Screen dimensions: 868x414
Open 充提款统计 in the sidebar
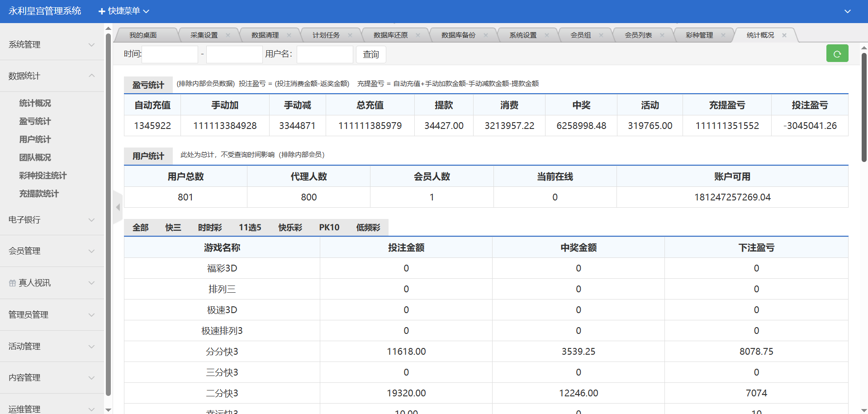tap(39, 194)
